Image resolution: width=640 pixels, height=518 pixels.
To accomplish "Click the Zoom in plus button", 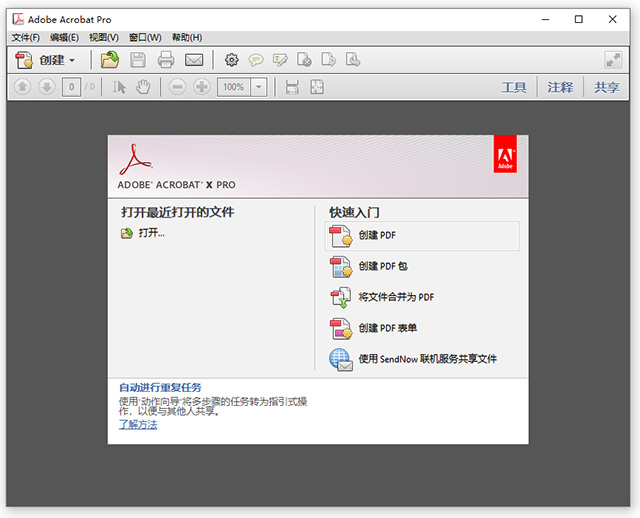I will pos(202,87).
